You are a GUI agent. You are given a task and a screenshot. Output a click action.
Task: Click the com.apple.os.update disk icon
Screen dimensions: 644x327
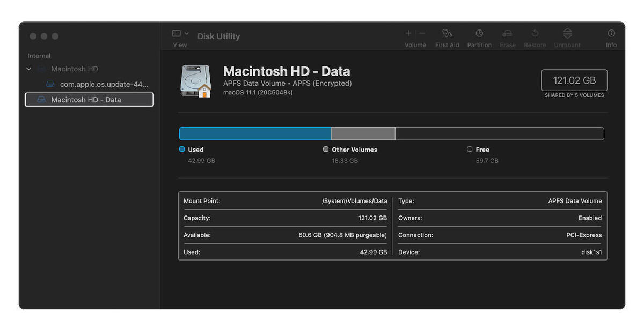[x=50, y=84]
